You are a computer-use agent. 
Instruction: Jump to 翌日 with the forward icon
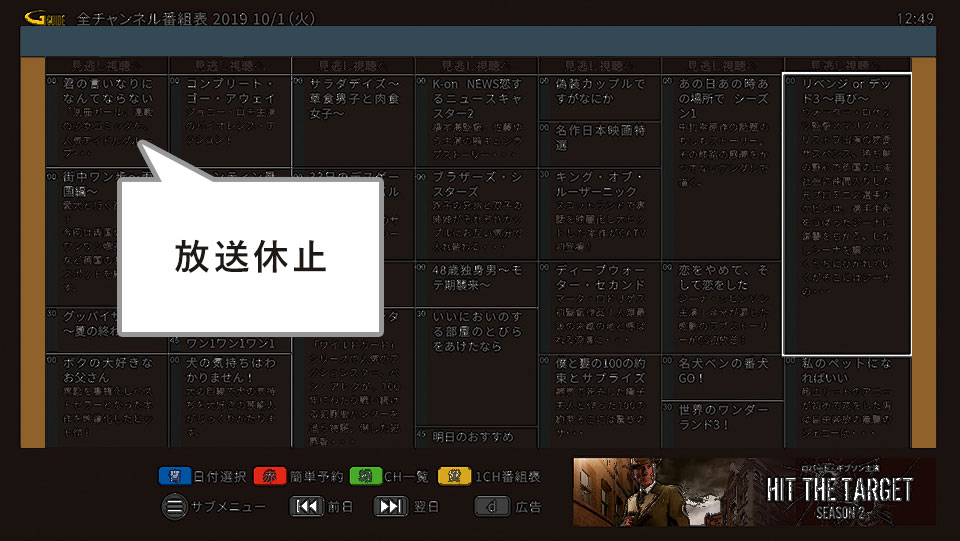point(391,506)
